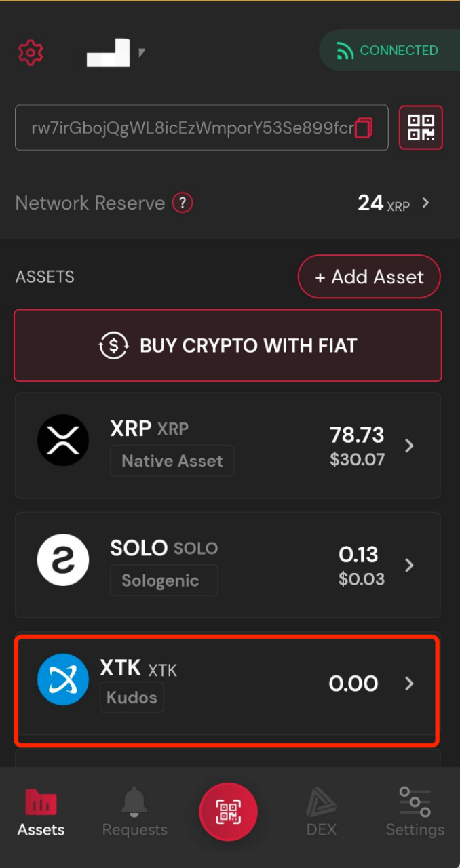The height and width of the screenshot is (868, 460).
Task: Tap center red QR scan button
Action: (x=228, y=811)
